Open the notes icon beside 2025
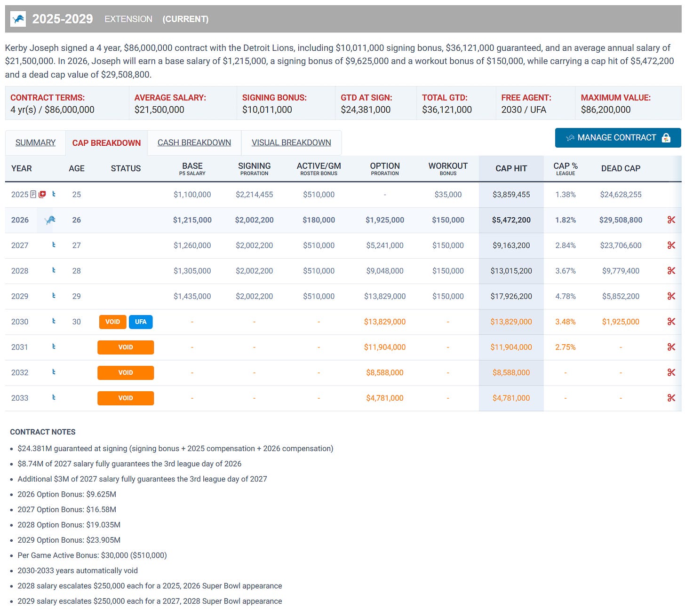The image size is (685, 616). click(x=33, y=194)
